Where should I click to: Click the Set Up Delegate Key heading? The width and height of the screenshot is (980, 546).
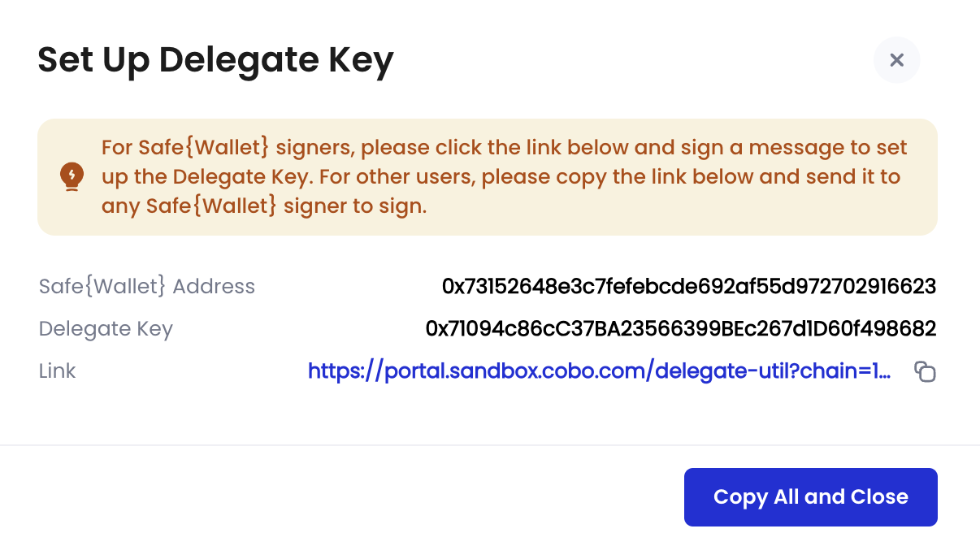tap(215, 60)
